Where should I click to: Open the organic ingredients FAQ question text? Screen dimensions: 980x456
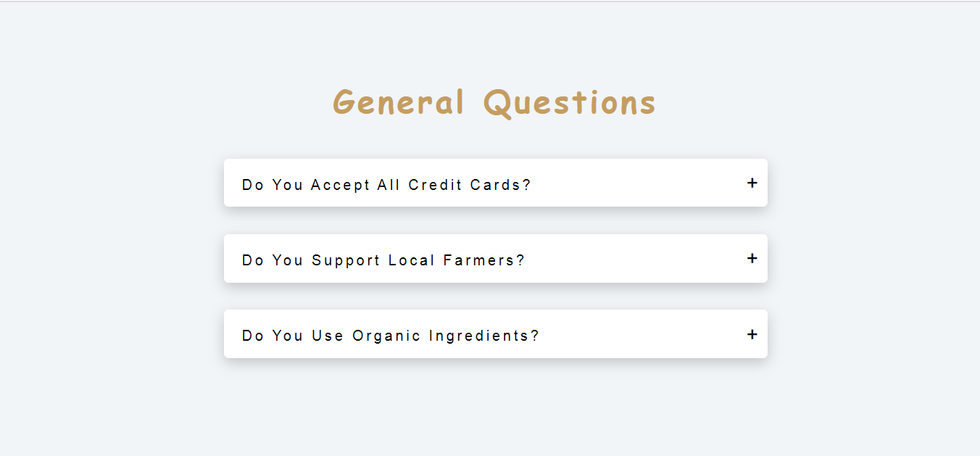[x=391, y=336]
